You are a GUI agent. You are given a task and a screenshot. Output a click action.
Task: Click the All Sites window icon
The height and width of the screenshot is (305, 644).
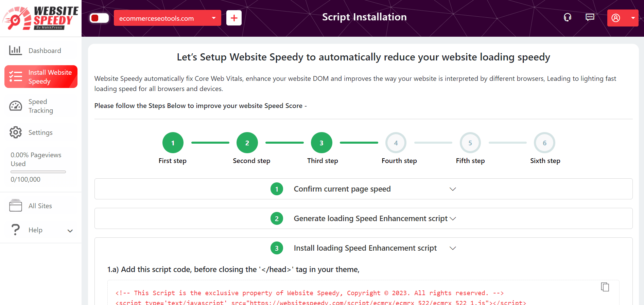tap(16, 205)
